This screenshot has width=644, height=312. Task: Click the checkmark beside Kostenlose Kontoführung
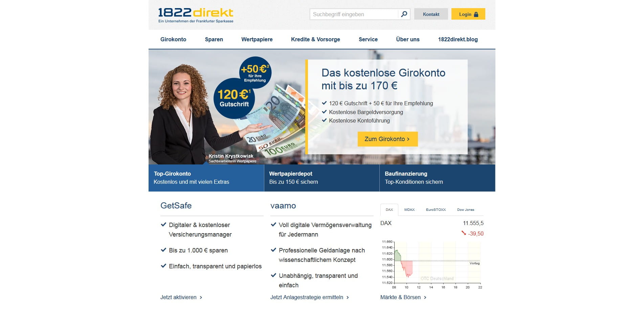[324, 120]
